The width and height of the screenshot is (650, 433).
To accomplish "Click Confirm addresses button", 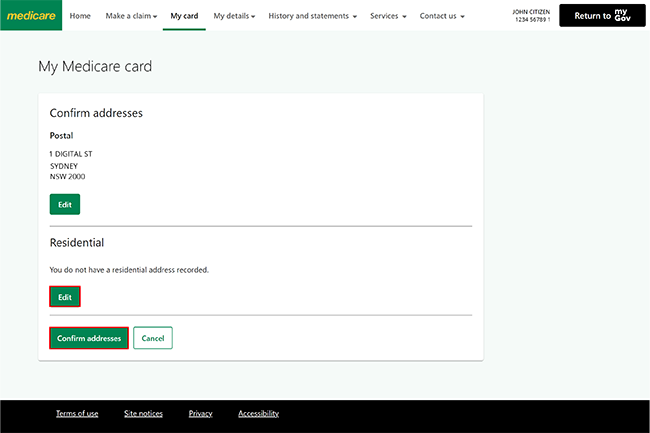I will click(89, 338).
